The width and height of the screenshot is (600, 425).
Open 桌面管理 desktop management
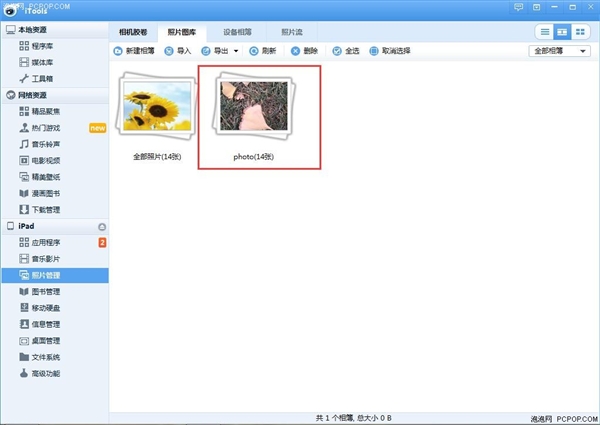39,341
